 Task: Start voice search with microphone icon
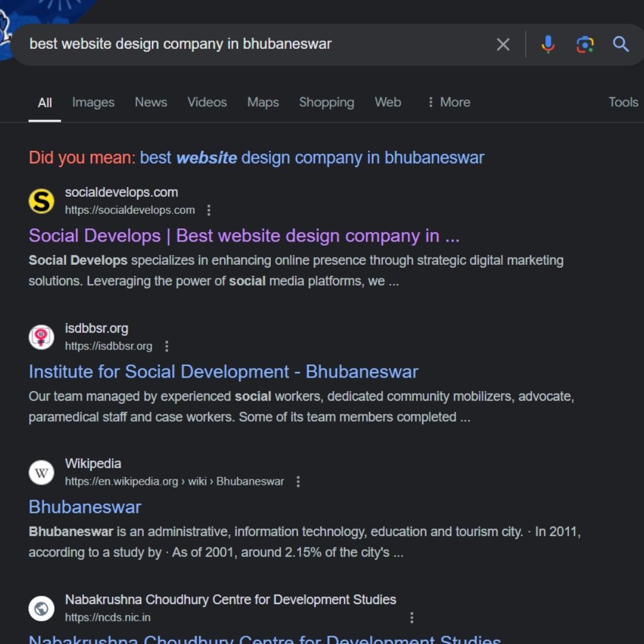pos(548,44)
